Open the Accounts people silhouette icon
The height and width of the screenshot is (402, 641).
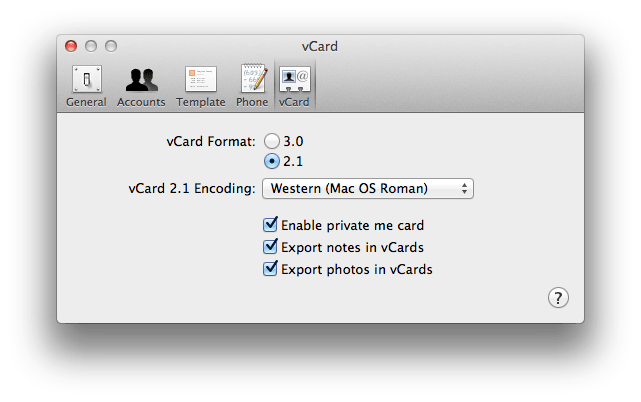pyautogui.click(x=141, y=79)
